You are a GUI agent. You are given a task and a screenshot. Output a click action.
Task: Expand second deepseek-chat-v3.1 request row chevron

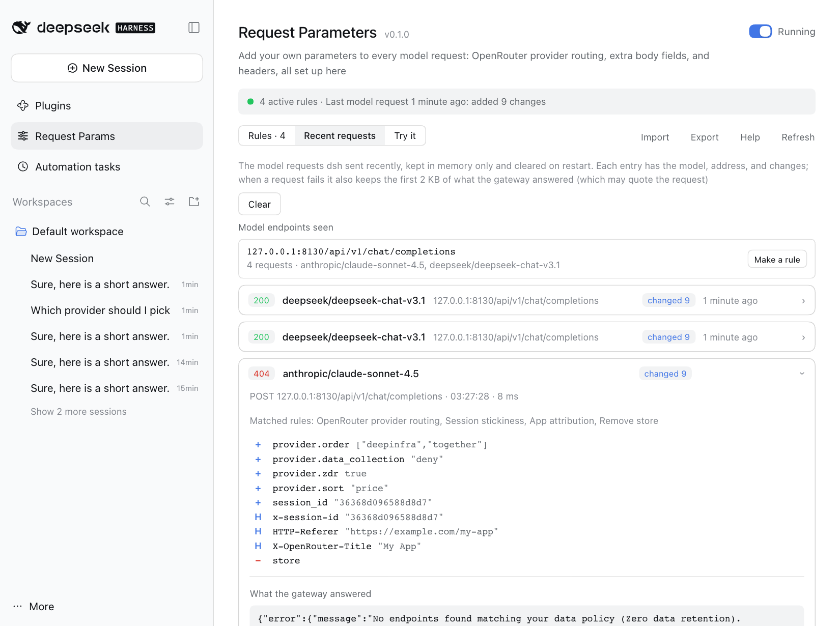[x=803, y=337]
